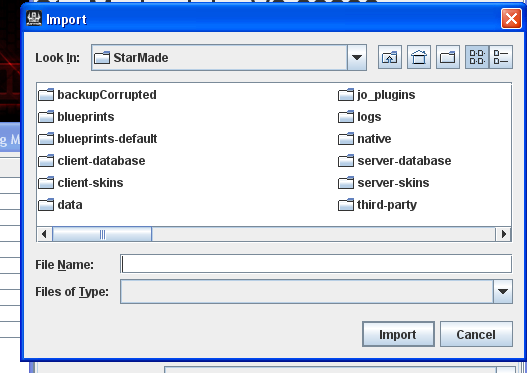Close the Import dialog
The width and height of the screenshot is (527, 373).
[x=511, y=19]
